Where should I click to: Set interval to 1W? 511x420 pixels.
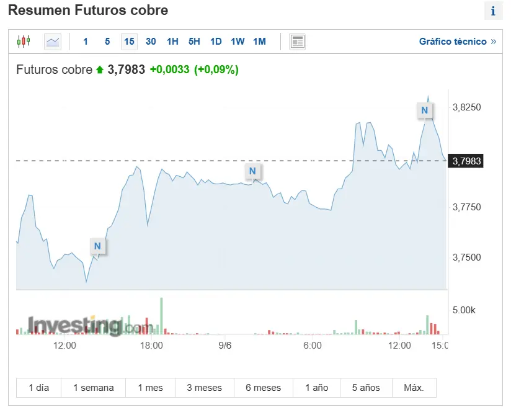point(238,42)
